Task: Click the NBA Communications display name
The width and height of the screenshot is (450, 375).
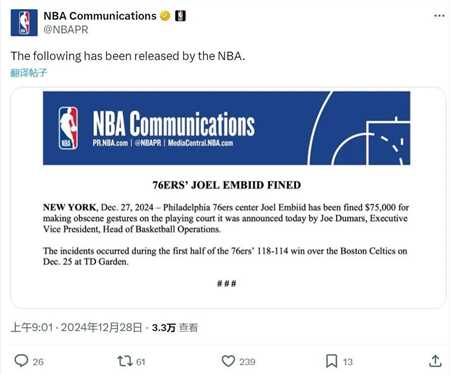Action: [x=100, y=16]
